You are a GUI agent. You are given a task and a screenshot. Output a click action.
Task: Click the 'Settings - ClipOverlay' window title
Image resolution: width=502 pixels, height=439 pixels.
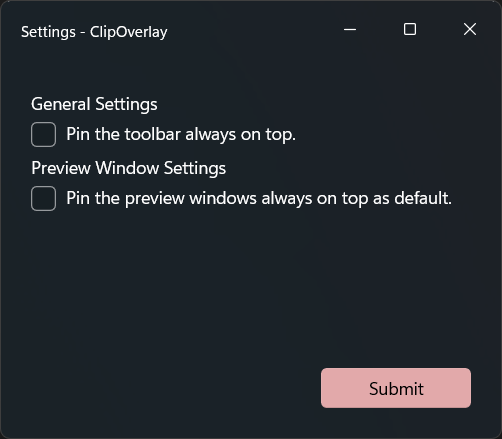pyautogui.click(x=94, y=32)
